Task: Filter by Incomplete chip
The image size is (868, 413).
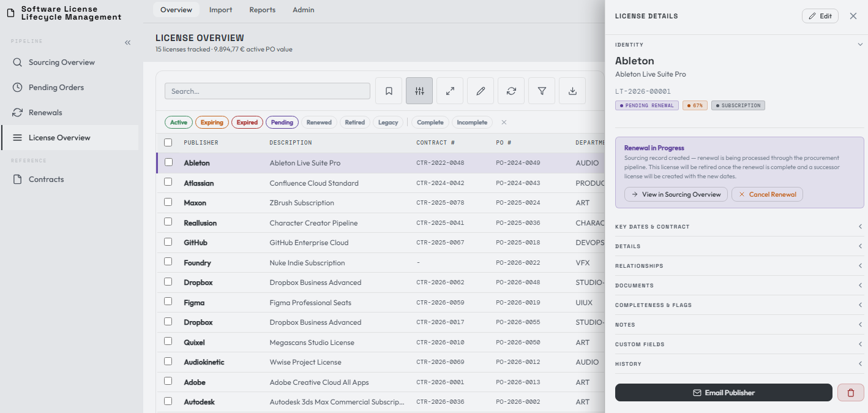Action: pos(472,123)
